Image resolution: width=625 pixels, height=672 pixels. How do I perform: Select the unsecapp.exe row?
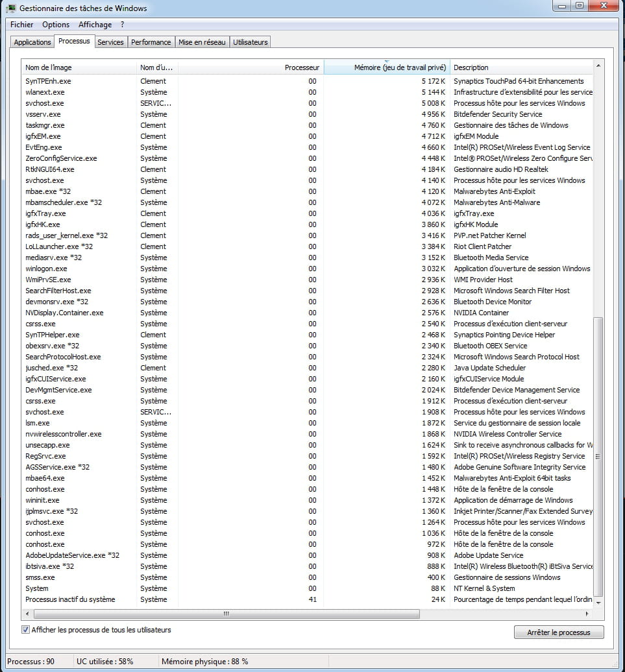[x=307, y=445]
